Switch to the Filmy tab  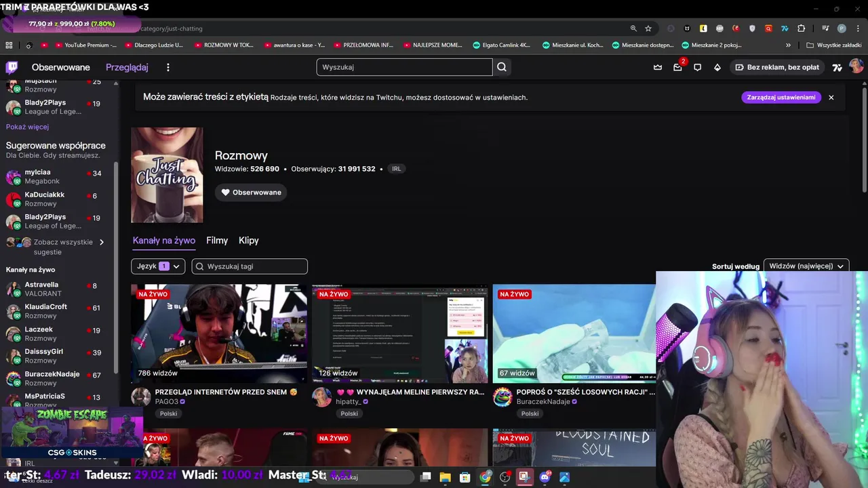[217, 241]
